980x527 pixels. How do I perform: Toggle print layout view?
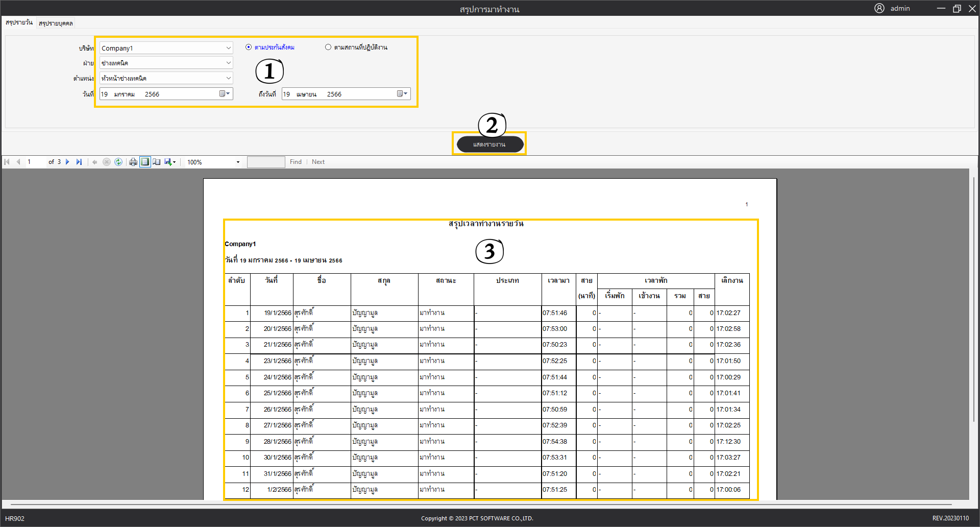click(145, 162)
